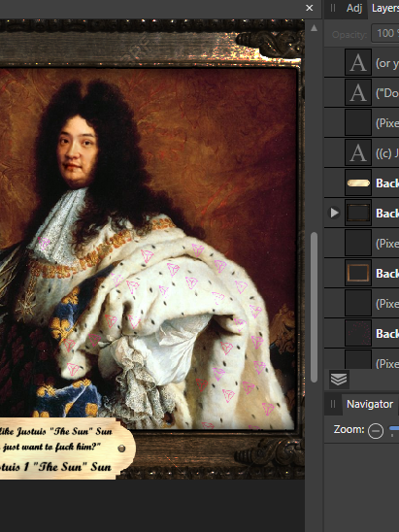Select the Back layer with the red dots thumbnail
This screenshot has height=532, width=399.
click(x=362, y=333)
